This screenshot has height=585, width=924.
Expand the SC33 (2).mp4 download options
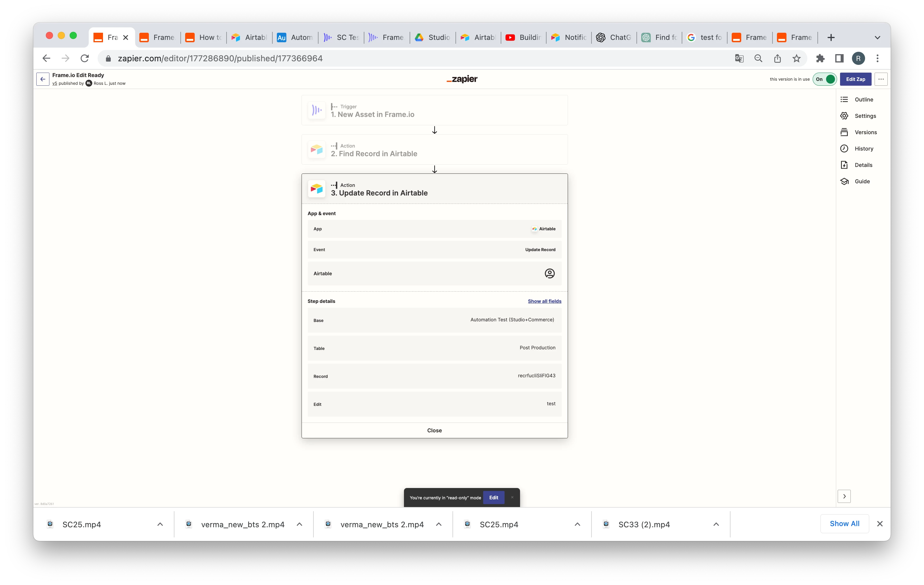click(716, 524)
